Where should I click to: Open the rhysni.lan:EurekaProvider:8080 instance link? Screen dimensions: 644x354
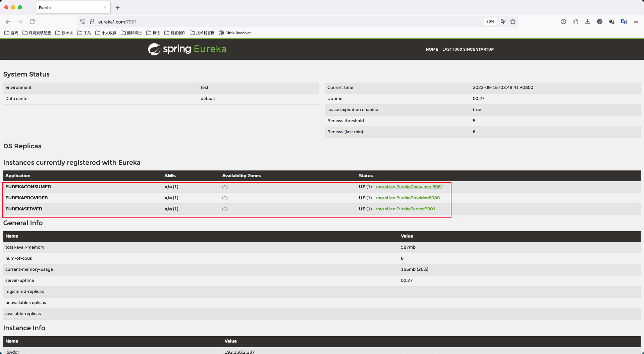point(408,198)
